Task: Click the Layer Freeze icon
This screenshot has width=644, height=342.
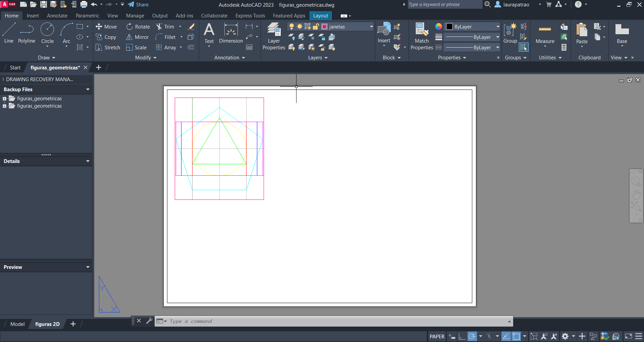Action: coord(312,37)
